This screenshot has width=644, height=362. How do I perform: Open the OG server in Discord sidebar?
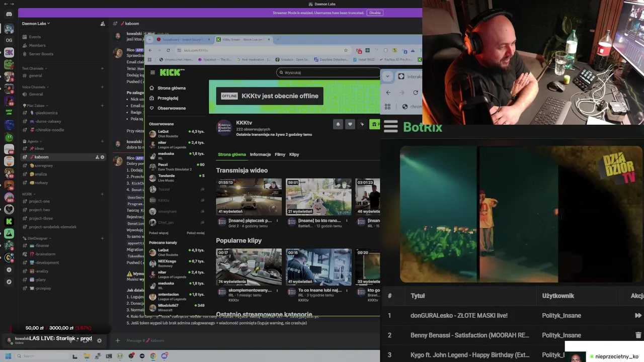9,40
